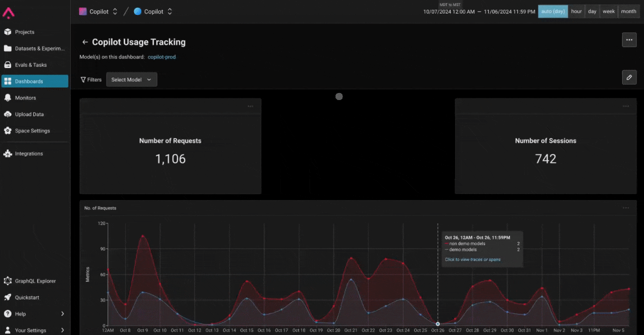The image size is (644, 335).
Task: Open Datasets & Experiments in the sidebar
Action: point(35,48)
